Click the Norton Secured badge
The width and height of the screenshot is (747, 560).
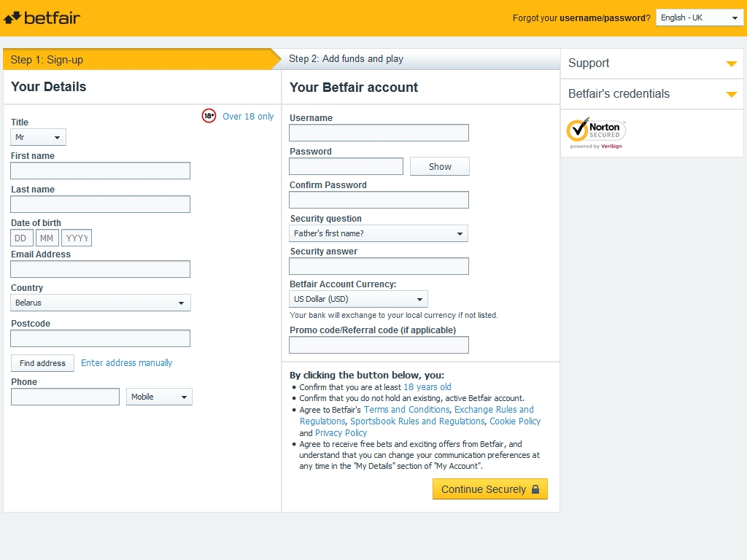click(x=596, y=133)
